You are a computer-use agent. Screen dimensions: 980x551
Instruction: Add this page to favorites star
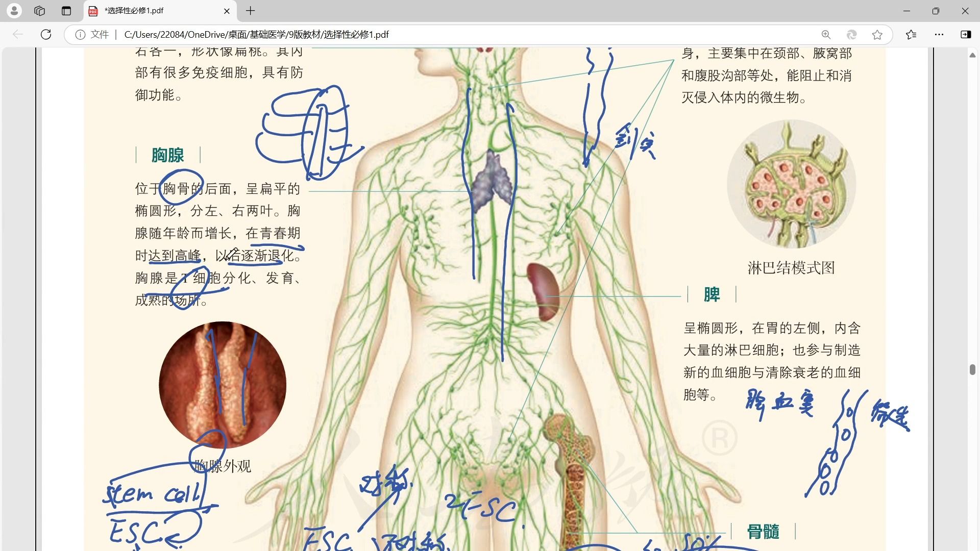coord(877,34)
